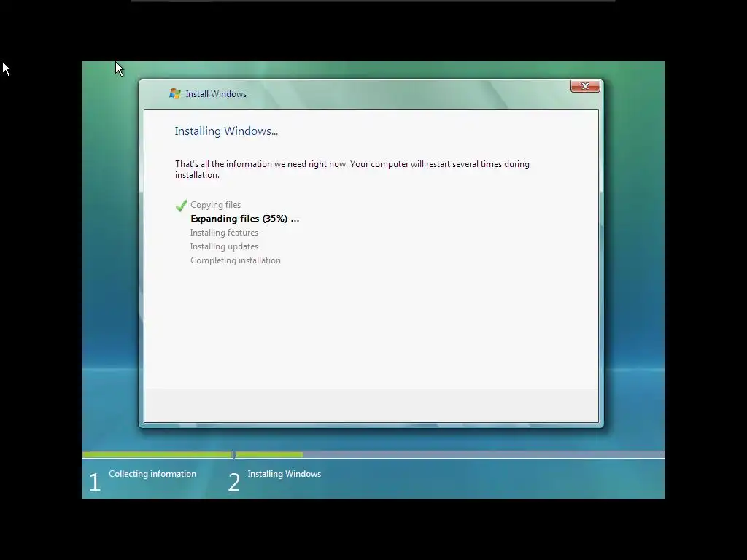The image size is (747, 560).
Task: Select the 'Installing features' step
Action: 224,233
